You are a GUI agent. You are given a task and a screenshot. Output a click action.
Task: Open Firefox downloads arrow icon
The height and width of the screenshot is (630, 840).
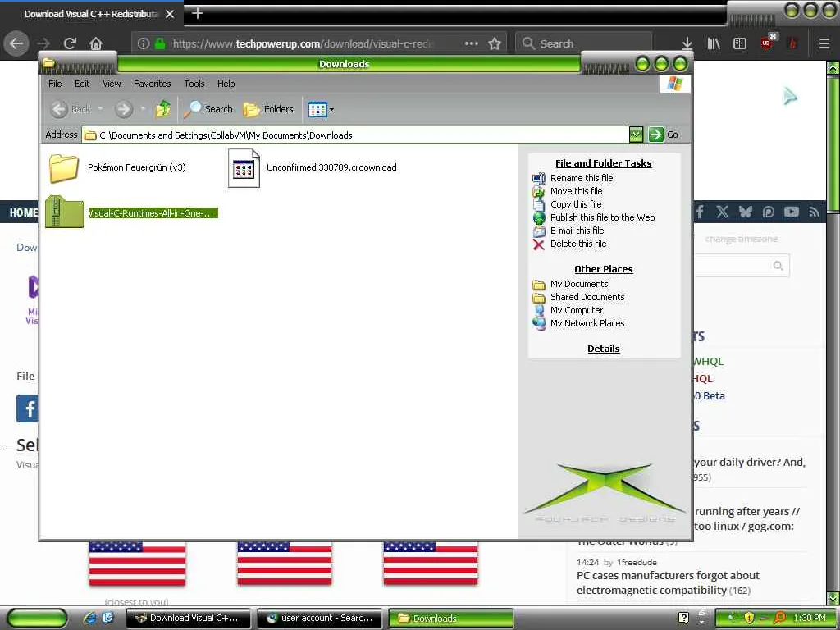[687, 43]
